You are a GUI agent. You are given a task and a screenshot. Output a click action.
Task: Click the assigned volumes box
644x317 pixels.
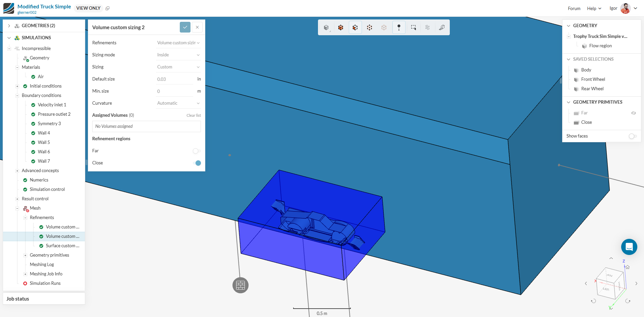click(147, 126)
